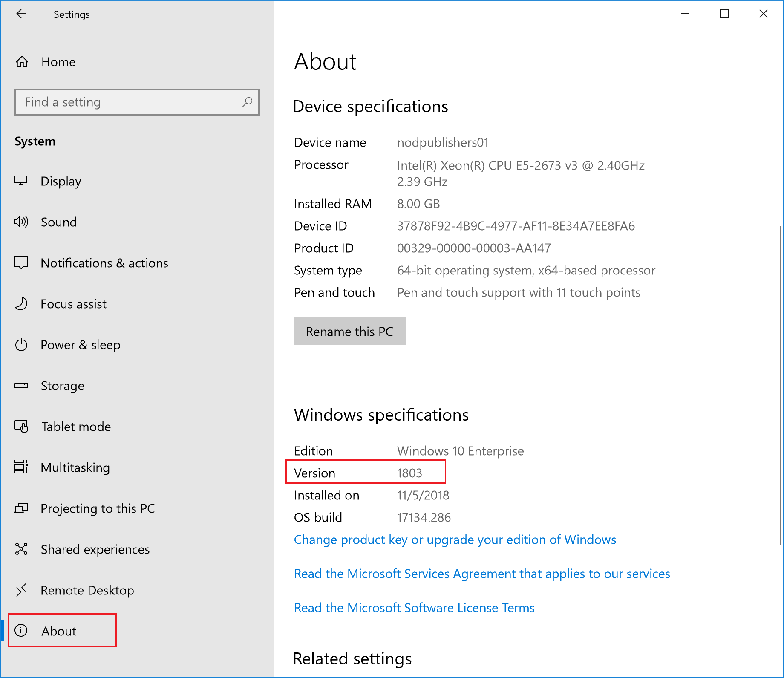Screen dimensions: 784x678
Task: Click the Rename this PC button
Action: tap(350, 331)
